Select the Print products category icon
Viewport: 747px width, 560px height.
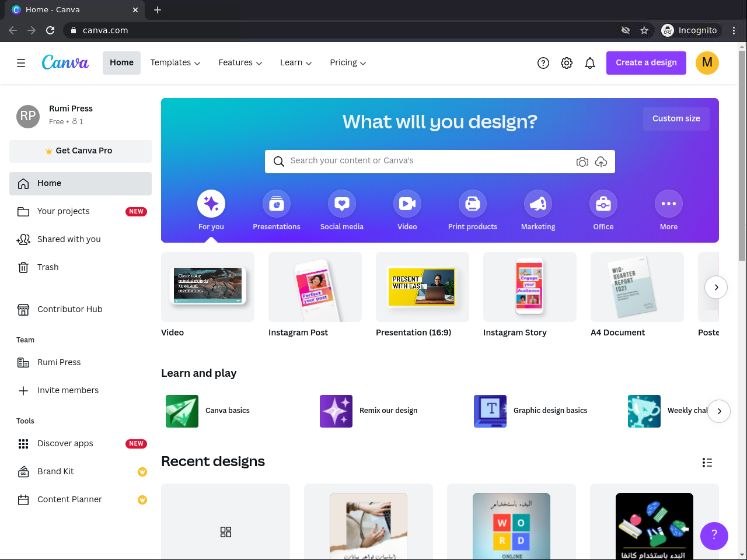tap(473, 204)
